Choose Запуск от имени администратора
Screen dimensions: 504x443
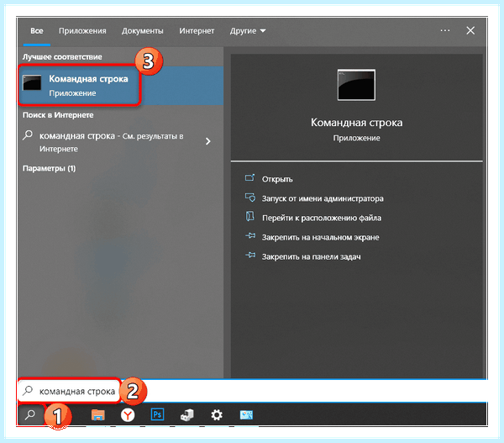pos(323,198)
